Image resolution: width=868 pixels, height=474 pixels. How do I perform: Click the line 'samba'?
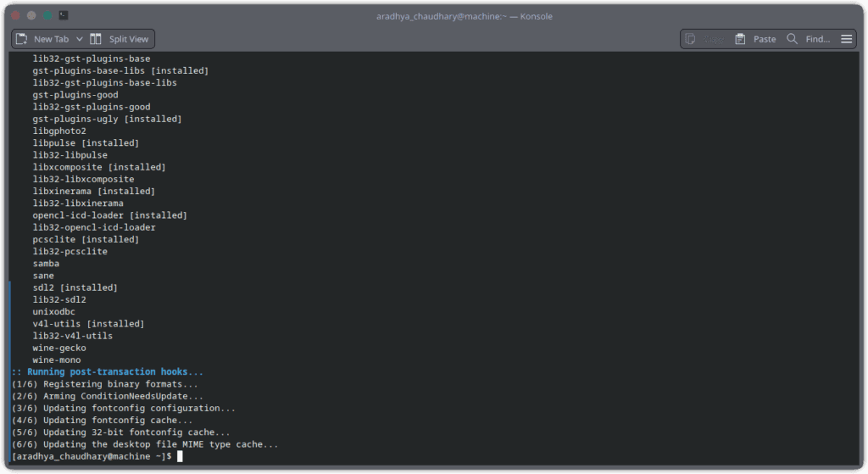[46, 264]
